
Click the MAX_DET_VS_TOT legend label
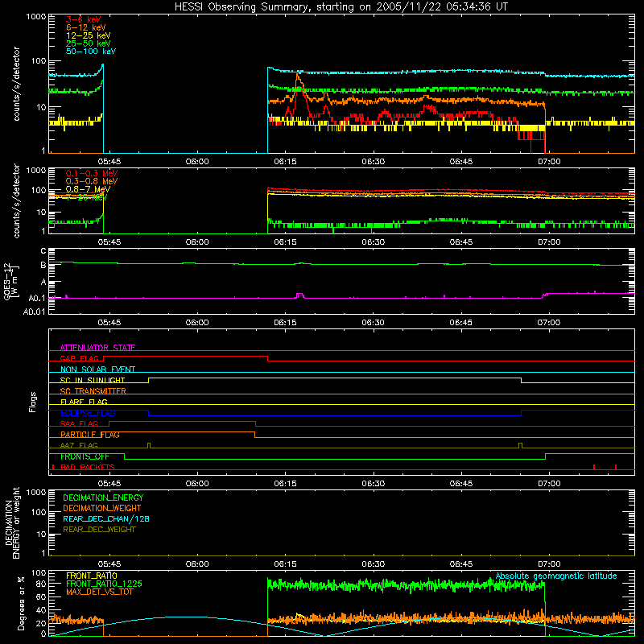coord(100,592)
